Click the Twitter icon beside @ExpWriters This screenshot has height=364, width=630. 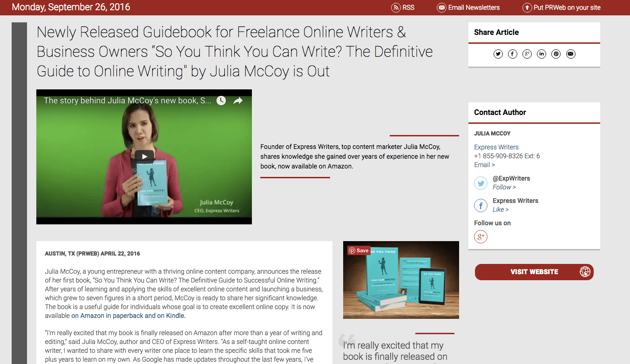(x=481, y=183)
